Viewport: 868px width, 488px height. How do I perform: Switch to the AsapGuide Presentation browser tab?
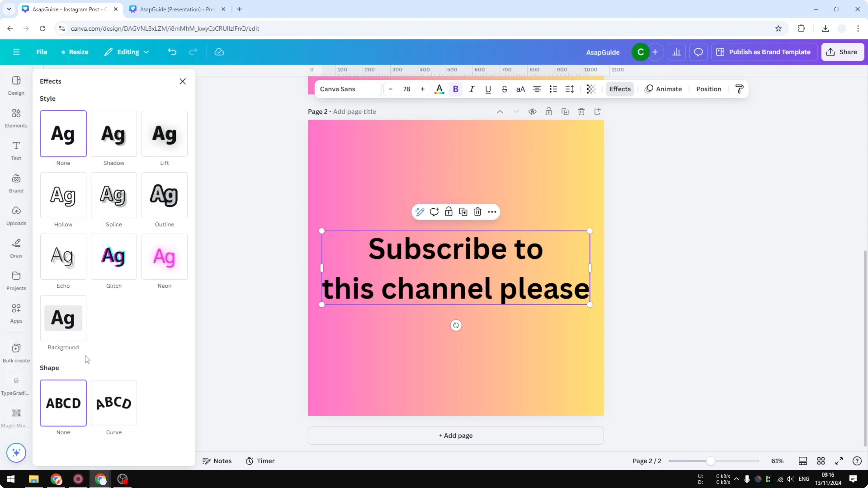tap(172, 9)
